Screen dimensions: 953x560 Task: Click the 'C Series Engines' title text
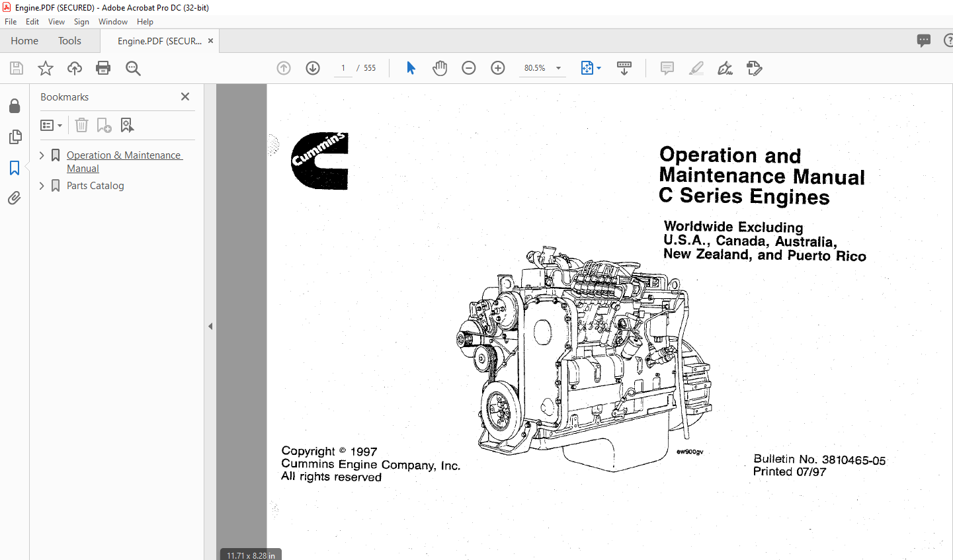click(744, 196)
